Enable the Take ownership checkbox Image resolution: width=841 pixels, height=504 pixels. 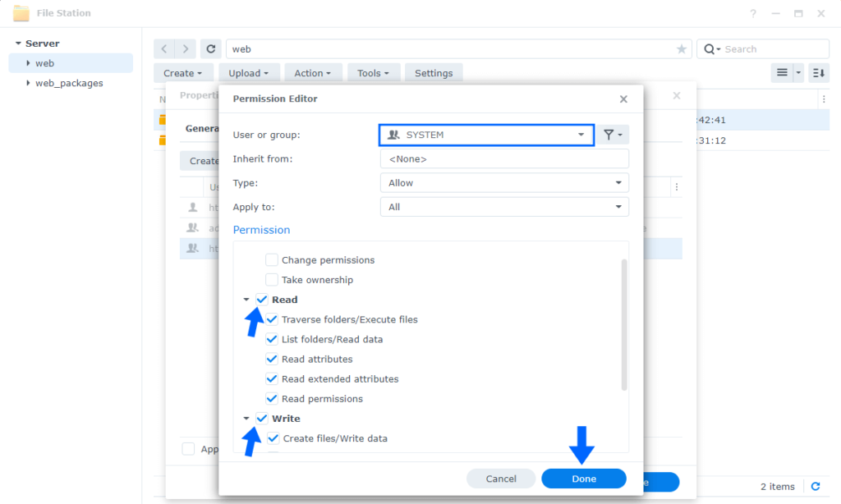coord(272,279)
